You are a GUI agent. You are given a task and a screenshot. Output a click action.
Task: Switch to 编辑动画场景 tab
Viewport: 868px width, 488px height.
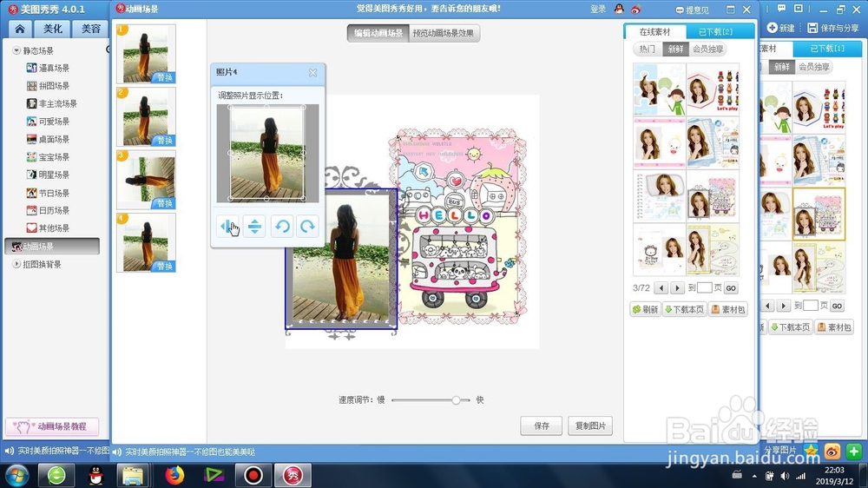coord(378,33)
